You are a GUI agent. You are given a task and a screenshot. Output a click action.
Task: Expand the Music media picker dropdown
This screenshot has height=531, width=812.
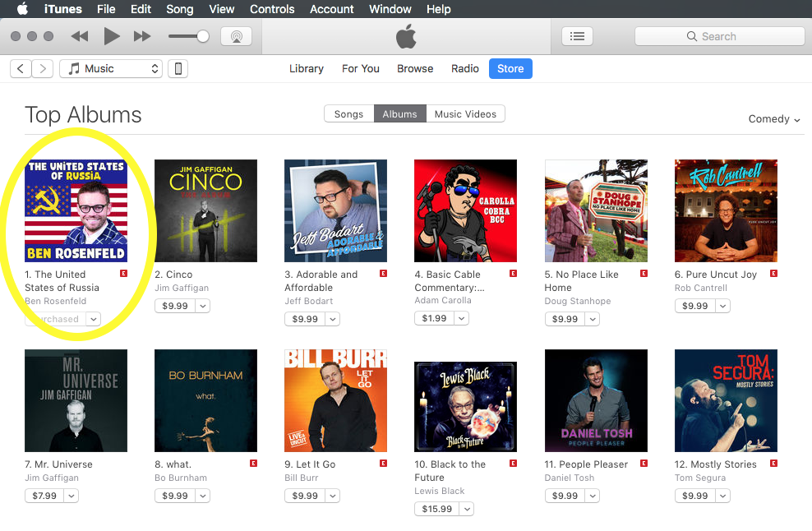click(x=111, y=68)
